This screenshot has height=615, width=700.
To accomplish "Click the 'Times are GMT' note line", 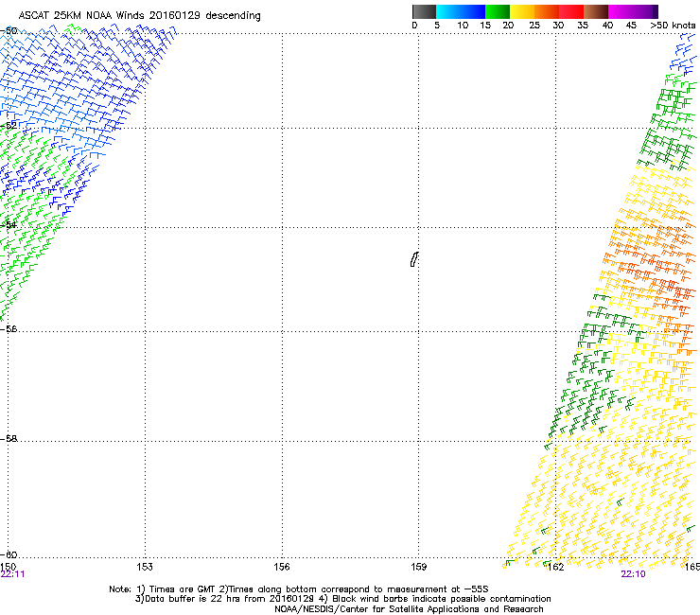I will click(299, 589).
